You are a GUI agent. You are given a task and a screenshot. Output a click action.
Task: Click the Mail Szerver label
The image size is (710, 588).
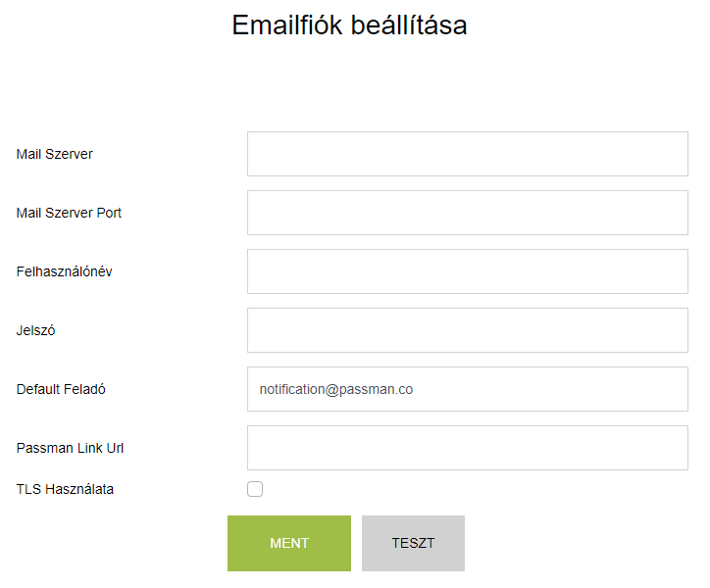click(x=55, y=154)
